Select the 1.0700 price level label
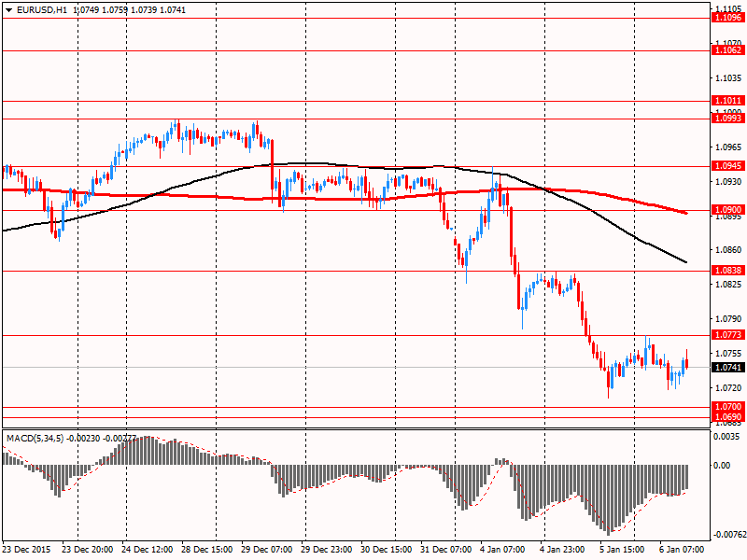This screenshot has width=747, height=560. tap(727, 407)
